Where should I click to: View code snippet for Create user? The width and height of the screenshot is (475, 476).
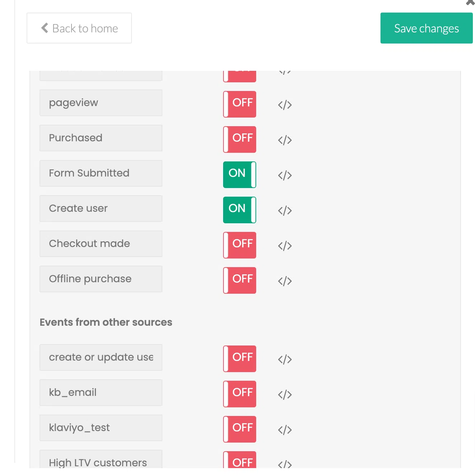pos(285,211)
